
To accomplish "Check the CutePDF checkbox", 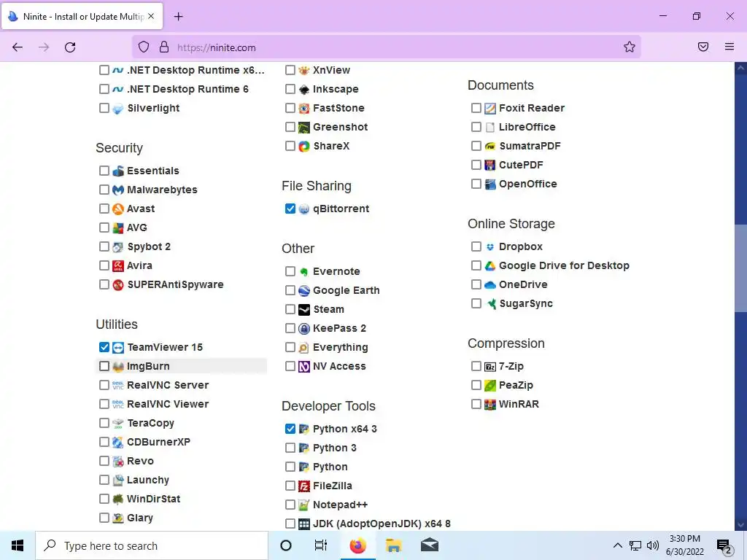I will pos(476,165).
